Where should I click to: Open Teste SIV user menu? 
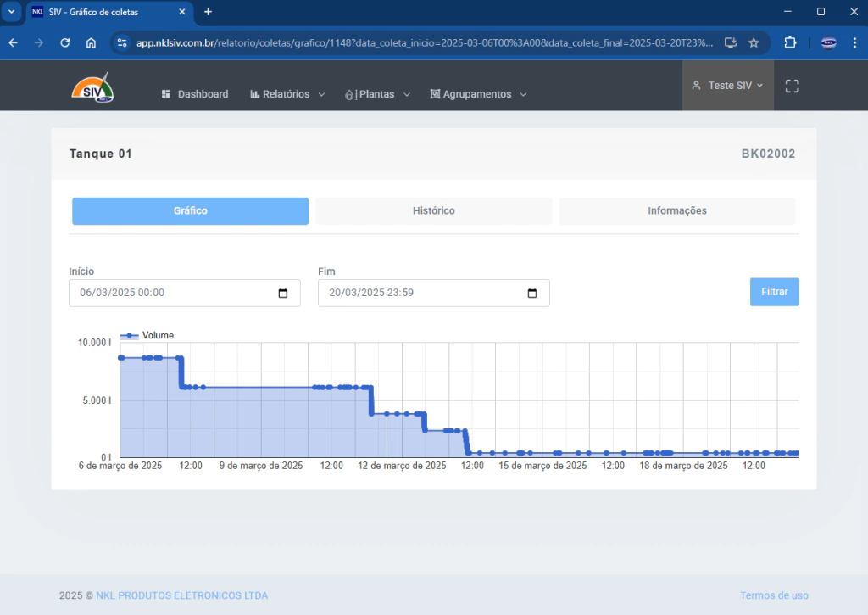[727, 86]
